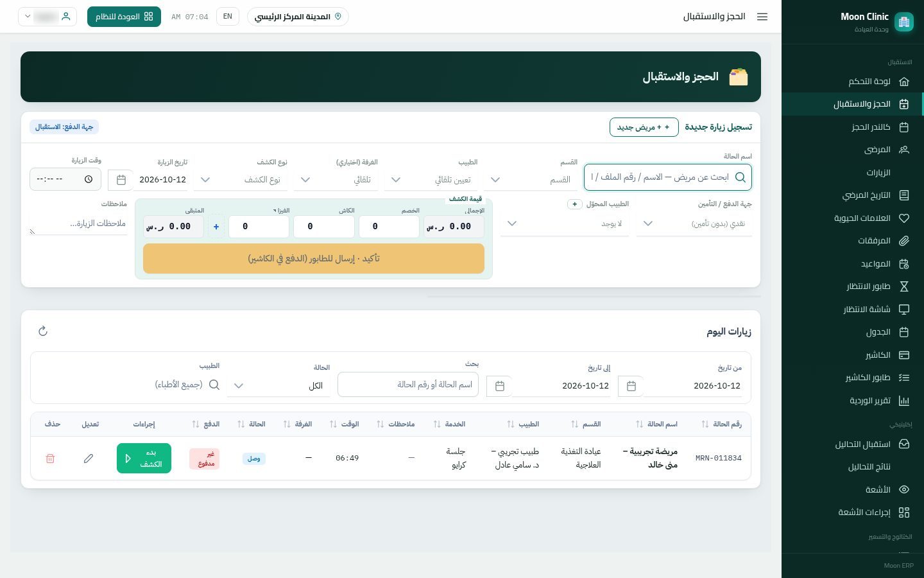
Task: Open Shift Report in sidebar
Action: [852, 401]
